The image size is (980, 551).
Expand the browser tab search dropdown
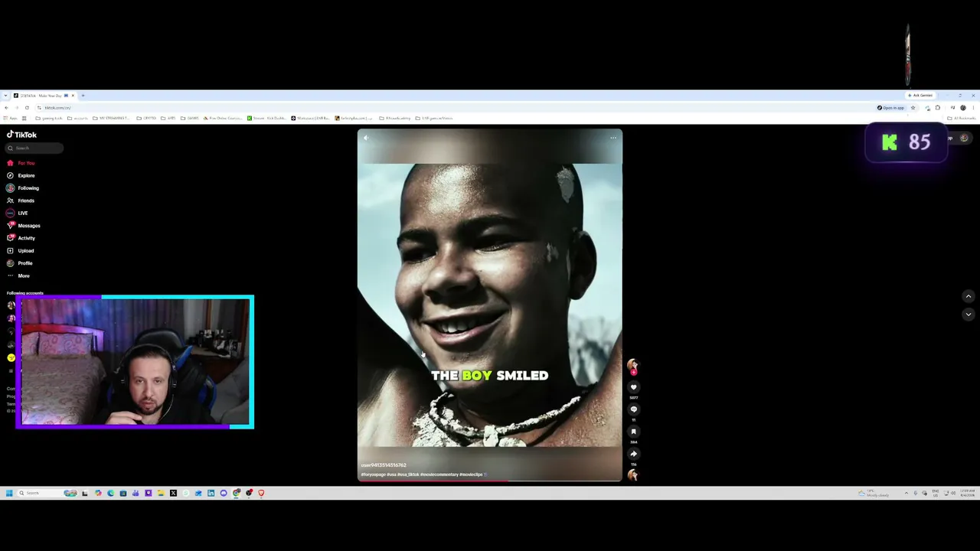click(5, 96)
